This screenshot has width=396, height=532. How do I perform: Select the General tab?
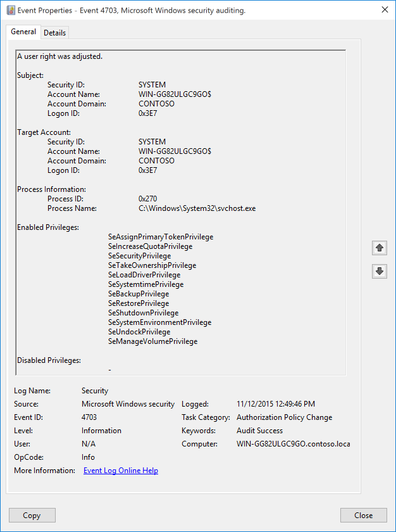[23, 32]
